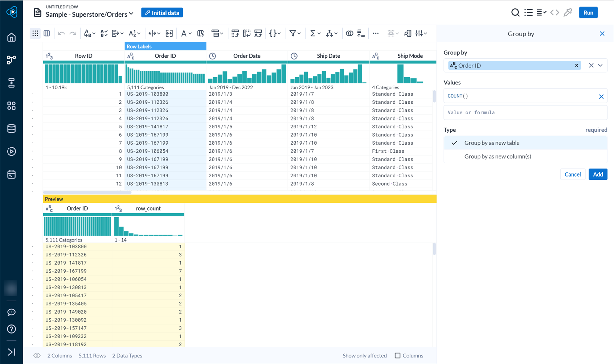
Task: Click the database icon in left sidebar
Action: pos(11,128)
